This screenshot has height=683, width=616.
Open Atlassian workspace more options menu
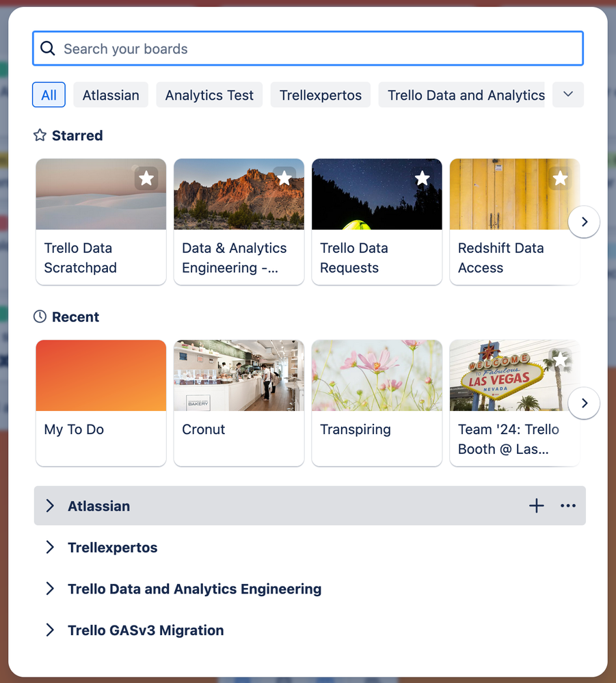pyautogui.click(x=568, y=506)
